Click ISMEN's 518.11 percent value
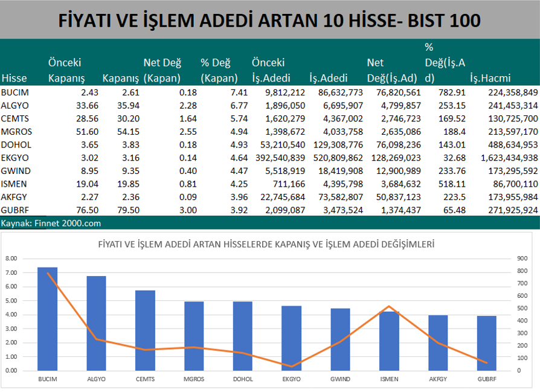 coord(452,184)
